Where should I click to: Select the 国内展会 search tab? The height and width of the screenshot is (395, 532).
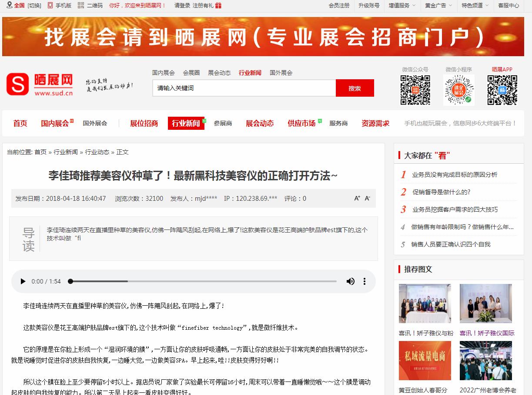point(164,73)
